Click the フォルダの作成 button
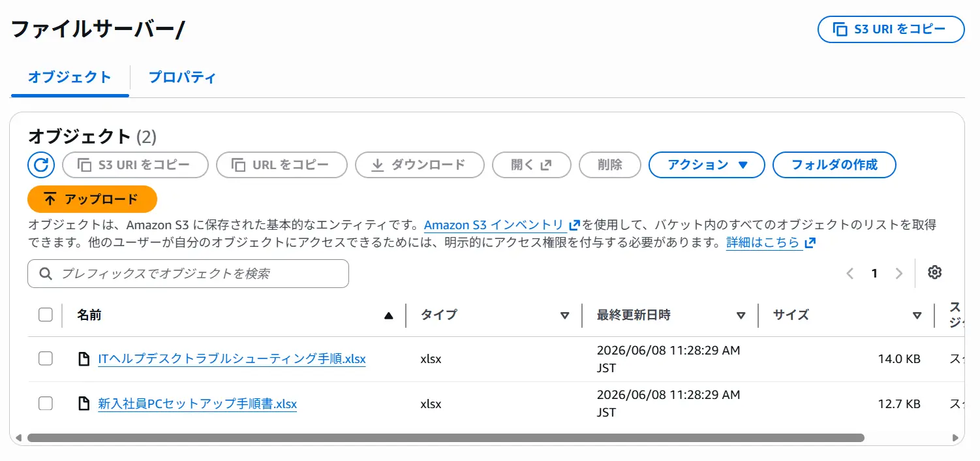980x461 pixels. (x=835, y=165)
